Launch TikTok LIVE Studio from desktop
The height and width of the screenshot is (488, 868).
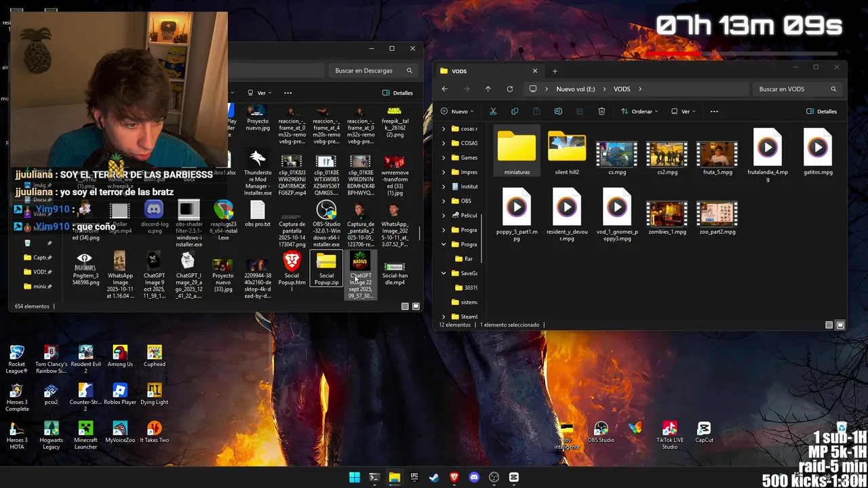pos(669,435)
